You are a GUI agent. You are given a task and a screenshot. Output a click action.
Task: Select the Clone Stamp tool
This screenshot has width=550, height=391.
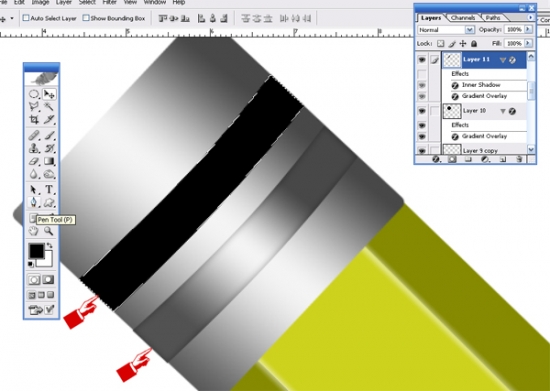point(34,148)
